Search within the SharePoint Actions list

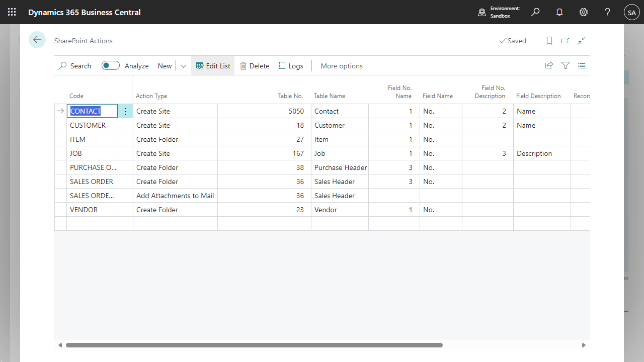tap(75, 66)
